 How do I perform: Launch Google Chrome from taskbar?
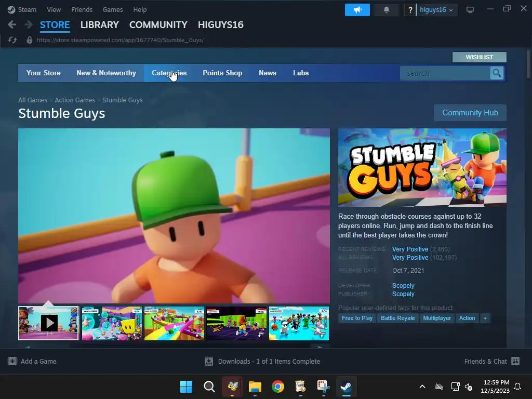(x=278, y=387)
